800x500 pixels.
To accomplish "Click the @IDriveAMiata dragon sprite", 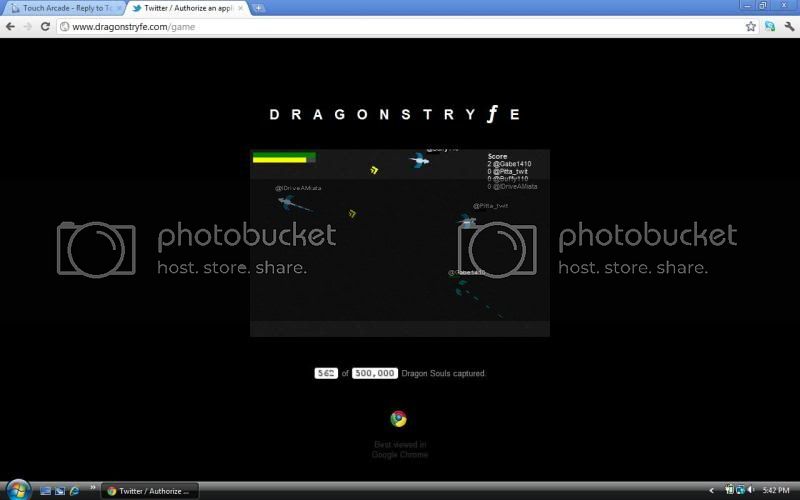I will coord(293,204).
